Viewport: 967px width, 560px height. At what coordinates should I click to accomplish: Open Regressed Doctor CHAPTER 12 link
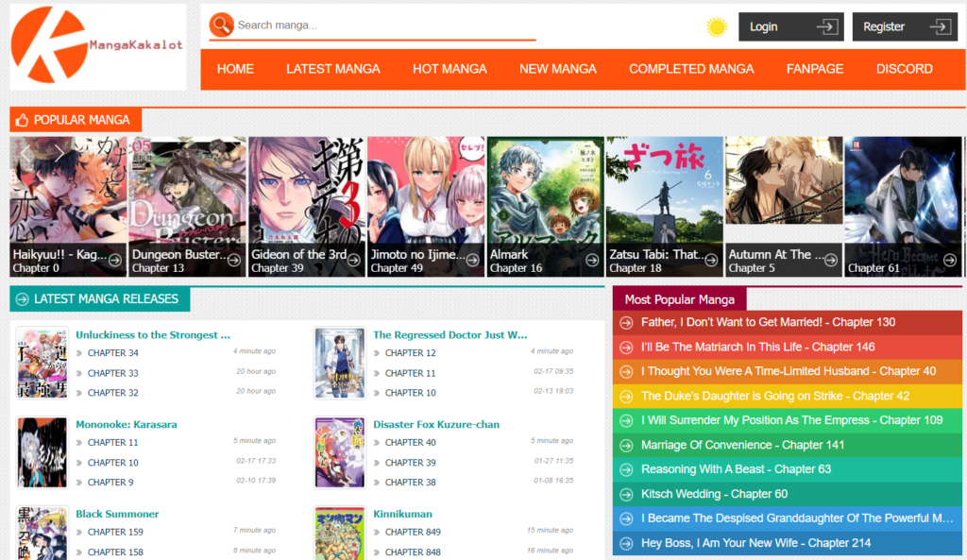coord(410,353)
